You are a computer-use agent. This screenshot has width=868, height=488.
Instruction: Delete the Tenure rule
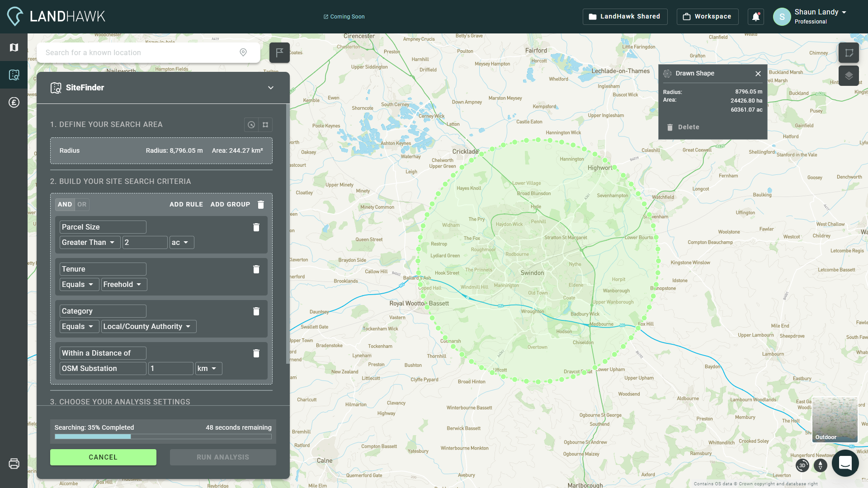click(x=256, y=269)
